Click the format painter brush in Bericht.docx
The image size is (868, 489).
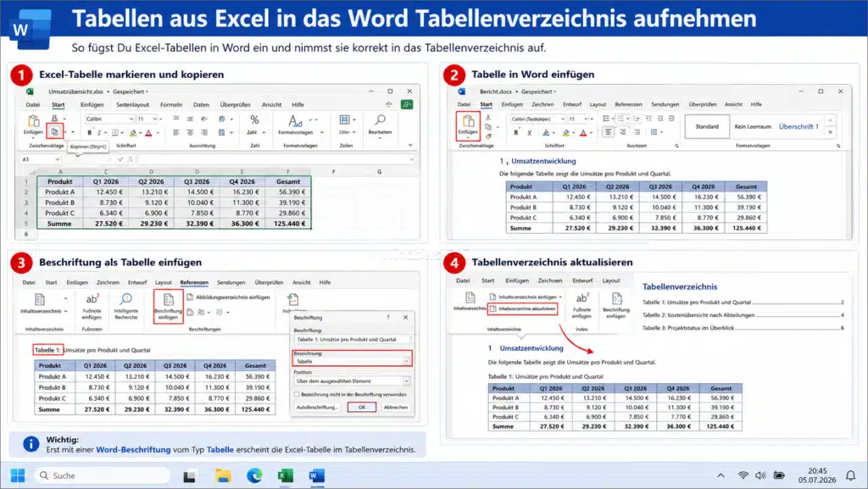click(488, 136)
